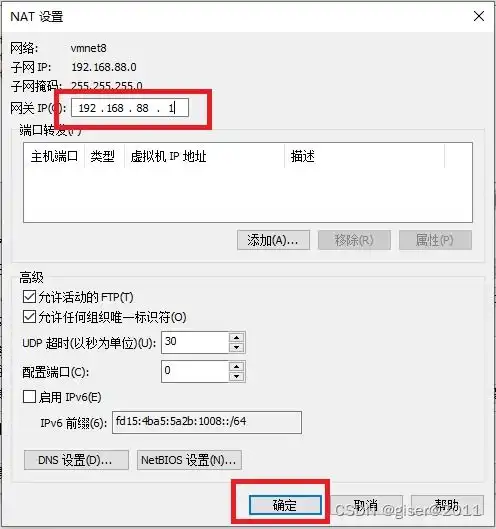Click the 确定 button to confirm

pyautogui.click(x=285, y=505)
